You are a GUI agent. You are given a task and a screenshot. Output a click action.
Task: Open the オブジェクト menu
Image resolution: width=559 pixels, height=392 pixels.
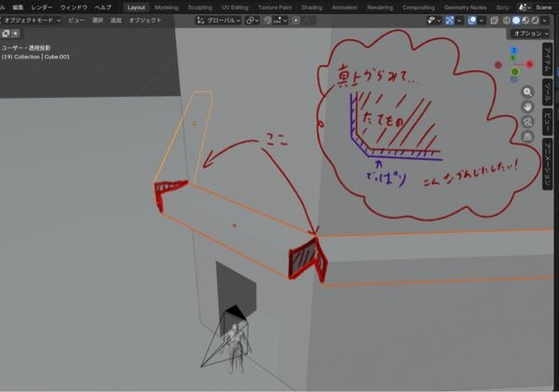pyautogui.click(x=145, y=20)
